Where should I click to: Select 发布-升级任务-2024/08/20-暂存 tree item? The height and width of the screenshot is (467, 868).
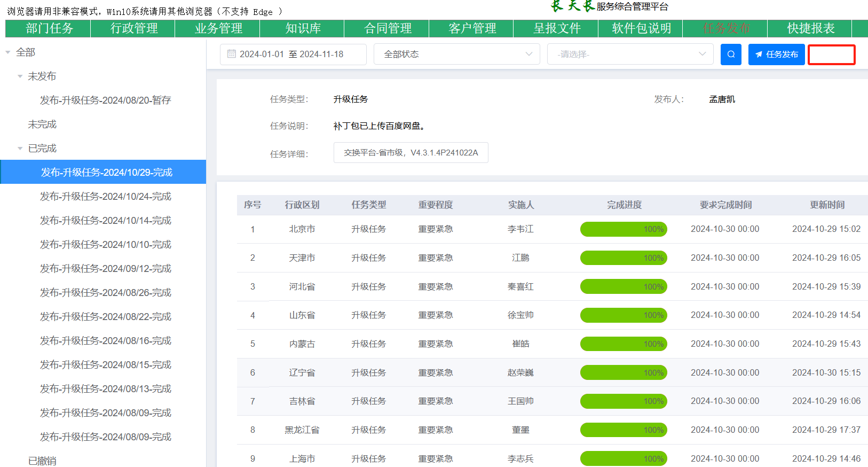105,100
